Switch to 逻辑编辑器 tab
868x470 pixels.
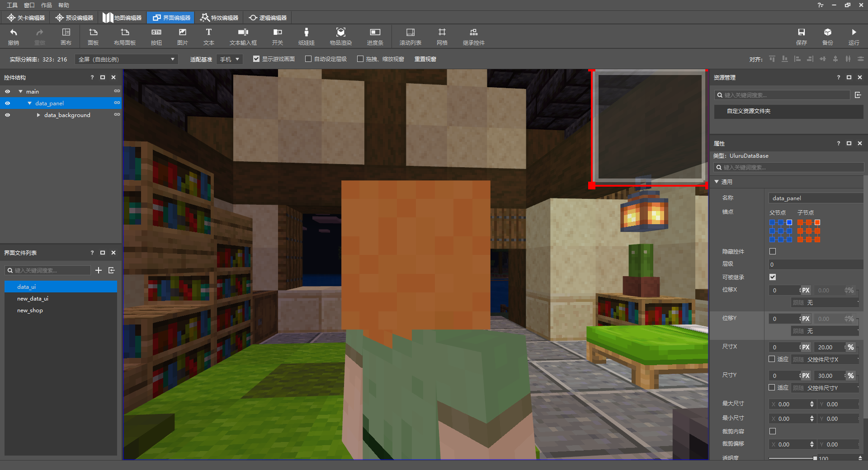coord(268,18)
